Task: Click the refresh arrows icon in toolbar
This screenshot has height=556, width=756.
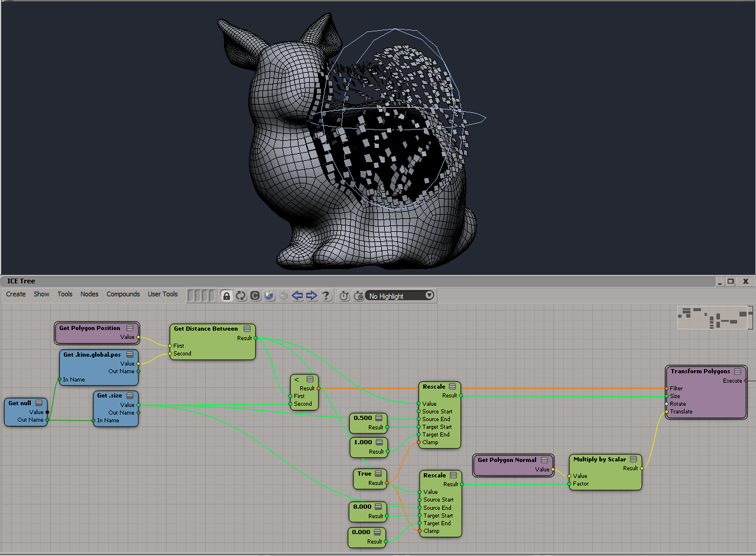Action: click(241, 296)
